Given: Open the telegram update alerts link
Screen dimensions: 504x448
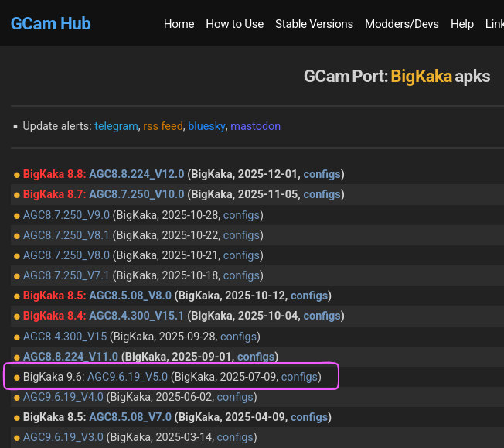Looking at the screenshot, I should click(x=116, y=126).
